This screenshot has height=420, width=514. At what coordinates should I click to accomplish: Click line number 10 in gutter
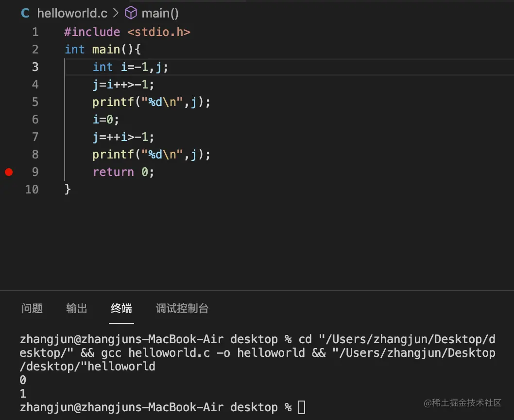32,189
